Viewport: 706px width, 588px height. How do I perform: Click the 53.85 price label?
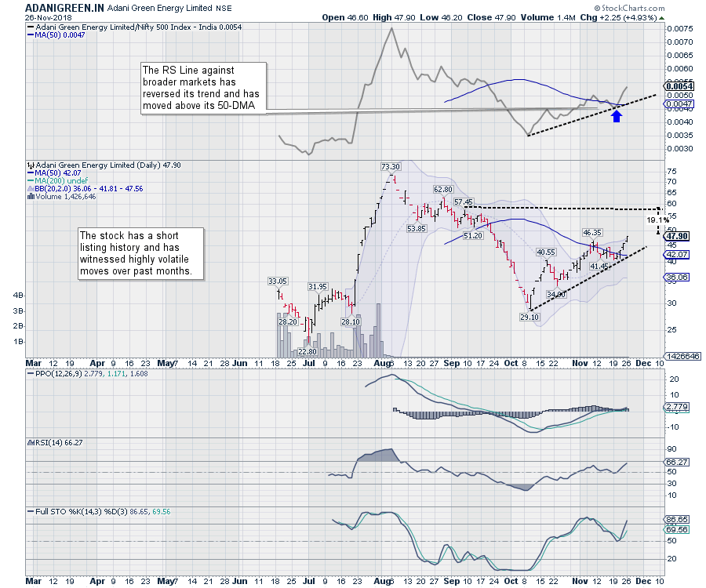click(x=417, y=229)
